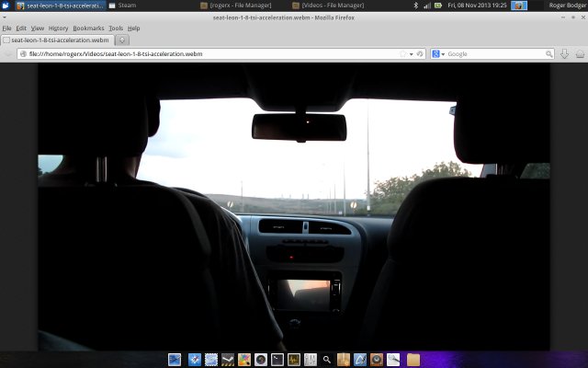Image resolution: width=588 pixels, height=368 pixels.
Task: Open the blue compass browser dock icon
Action: click(x=195, y=360)
